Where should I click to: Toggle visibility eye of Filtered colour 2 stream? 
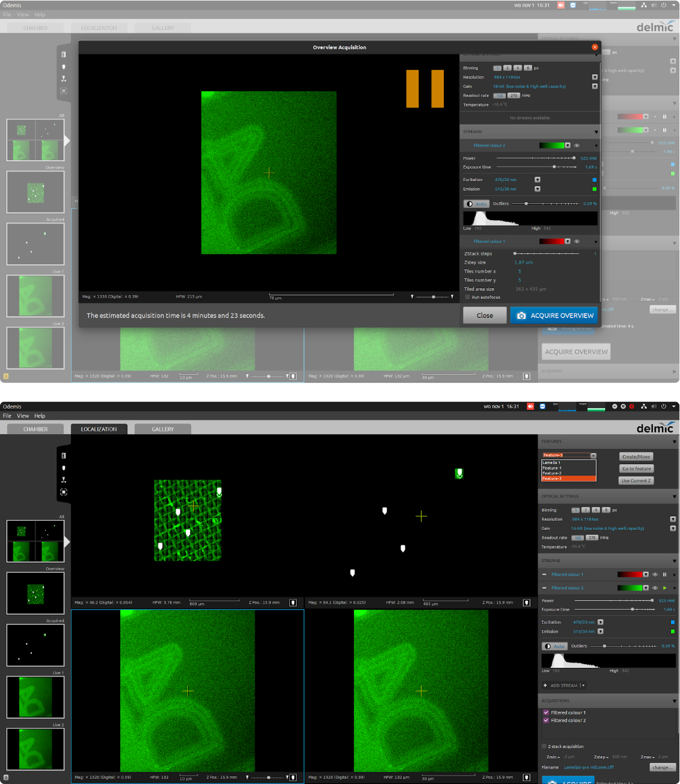655,588
